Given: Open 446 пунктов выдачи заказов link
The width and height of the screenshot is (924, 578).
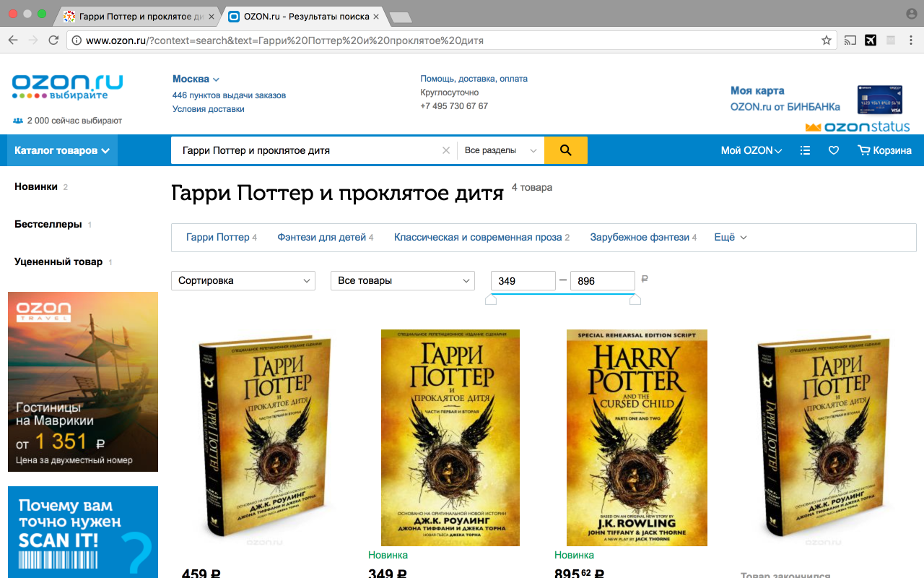Looking at the screenshot, I should coord(229,95).
